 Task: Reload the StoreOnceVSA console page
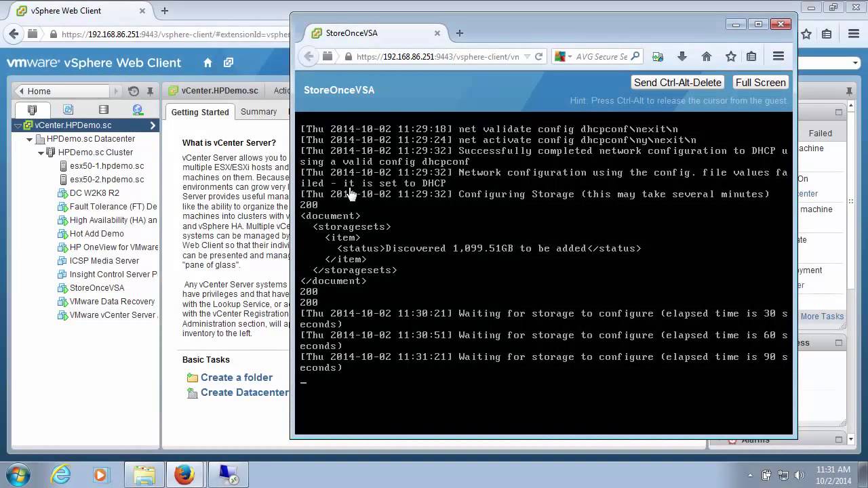pyautogui.click(x=538, y=57)
